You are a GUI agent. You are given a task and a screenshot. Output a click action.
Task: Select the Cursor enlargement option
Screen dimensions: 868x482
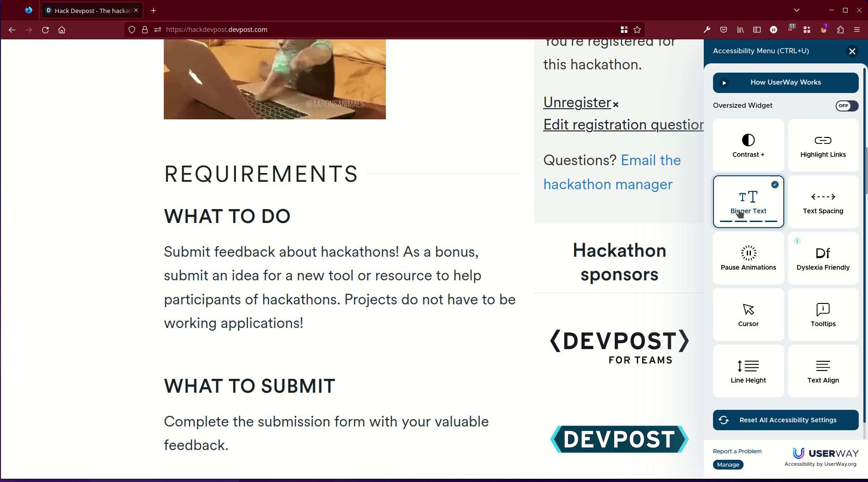tap(748, 315)
